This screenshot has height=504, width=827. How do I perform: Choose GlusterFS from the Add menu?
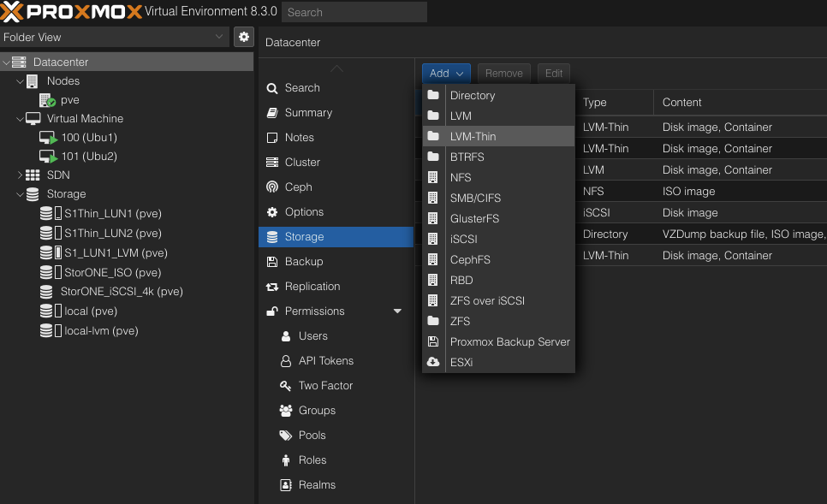click(x=498, y=218)
